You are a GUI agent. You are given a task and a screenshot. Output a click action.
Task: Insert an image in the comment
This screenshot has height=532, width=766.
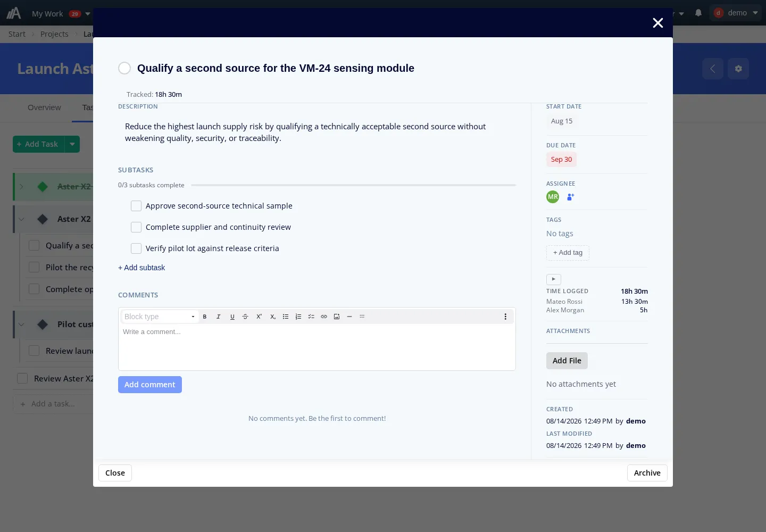337,317
